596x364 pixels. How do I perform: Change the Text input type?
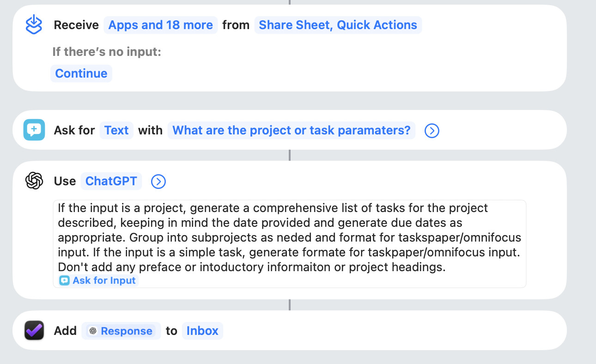tap(116, 130)
